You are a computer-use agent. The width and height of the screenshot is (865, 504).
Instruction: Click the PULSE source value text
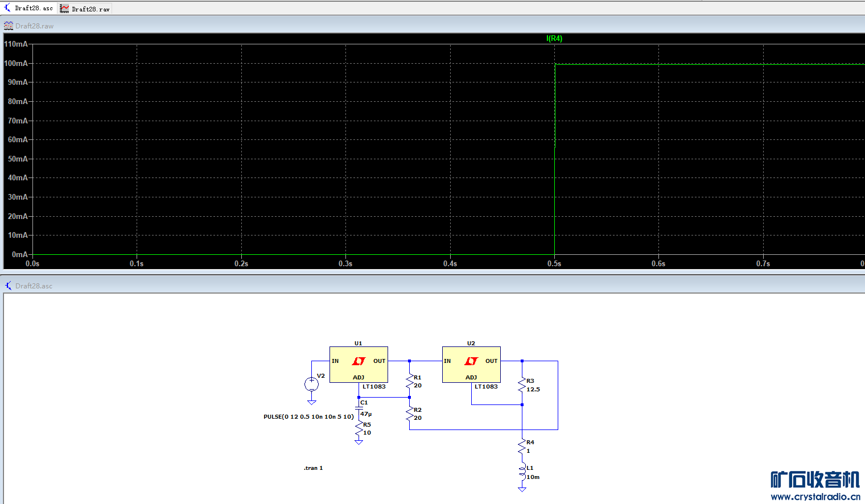point(308,417)
